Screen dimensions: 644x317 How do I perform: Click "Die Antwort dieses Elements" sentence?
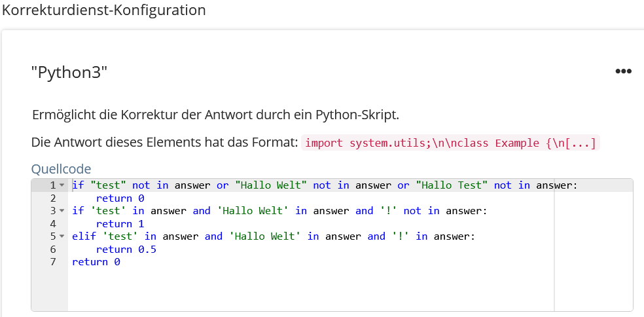(165, 143)
